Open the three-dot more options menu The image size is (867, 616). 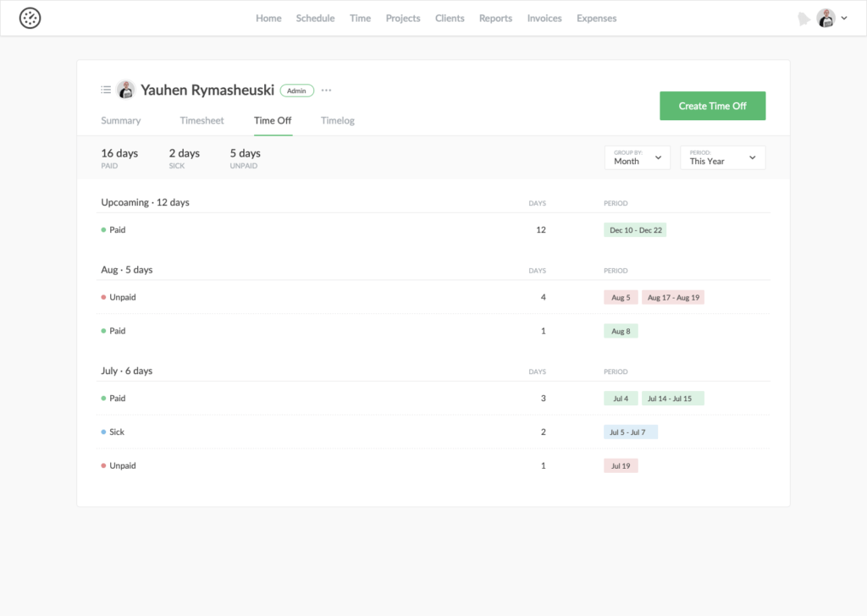(327, 91)
